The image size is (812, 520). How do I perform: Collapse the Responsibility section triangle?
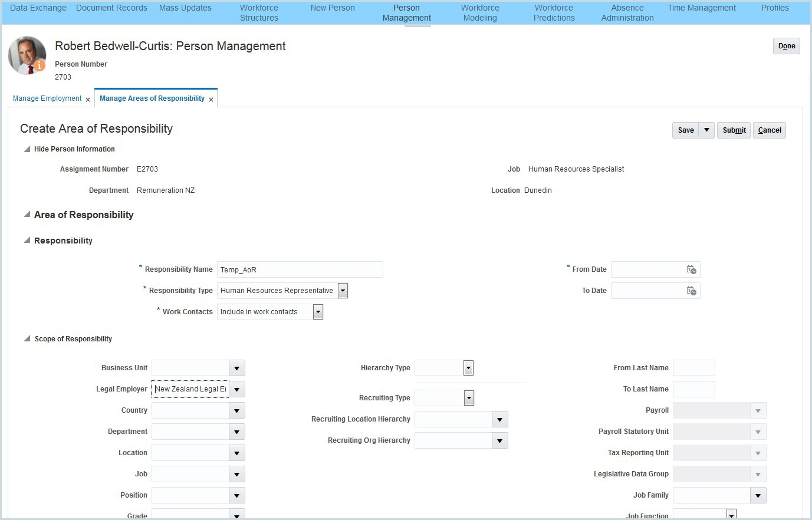point(27,241)
